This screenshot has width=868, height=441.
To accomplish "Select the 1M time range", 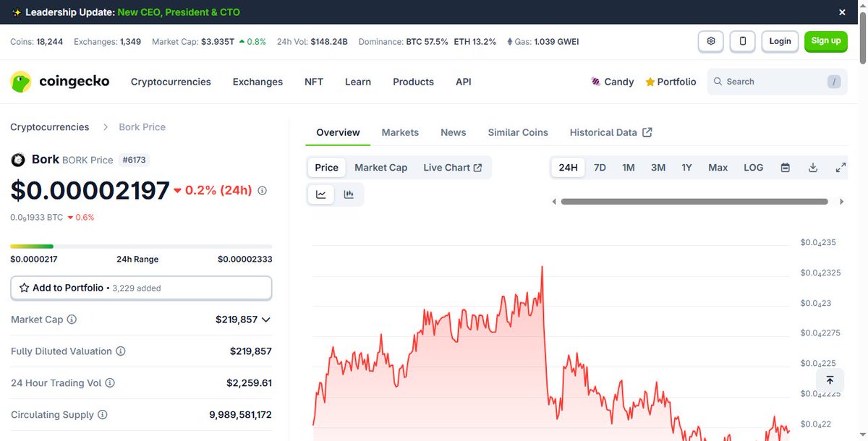I will click(629, 167).
